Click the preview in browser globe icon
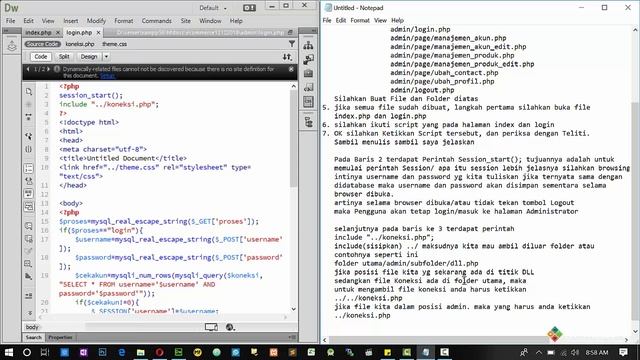Screen dimensions: 640x360 tap(230, 327)
